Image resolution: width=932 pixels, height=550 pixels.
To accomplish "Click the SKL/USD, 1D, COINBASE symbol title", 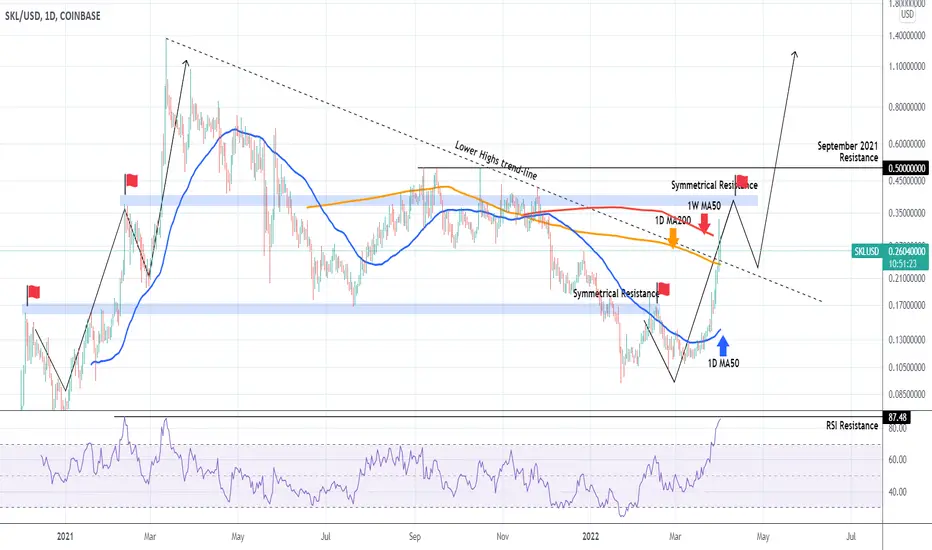I will [53, 16].
